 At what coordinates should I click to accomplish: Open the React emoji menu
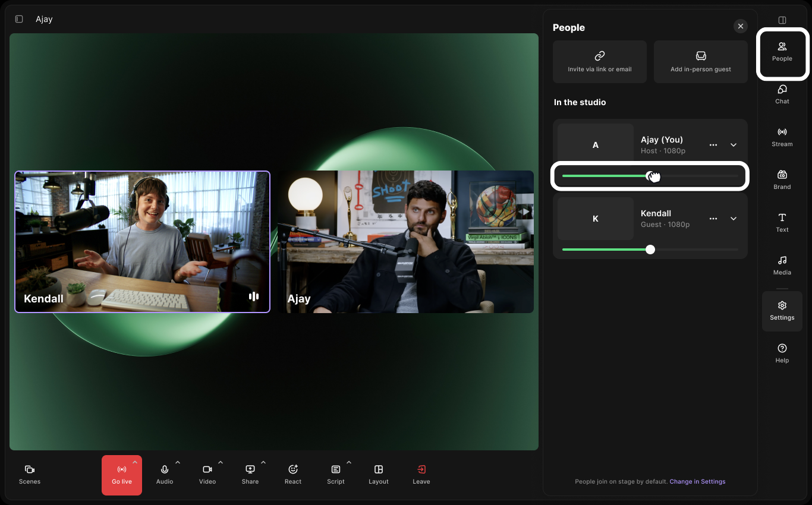pyautogui.click(x=293, y=475)
